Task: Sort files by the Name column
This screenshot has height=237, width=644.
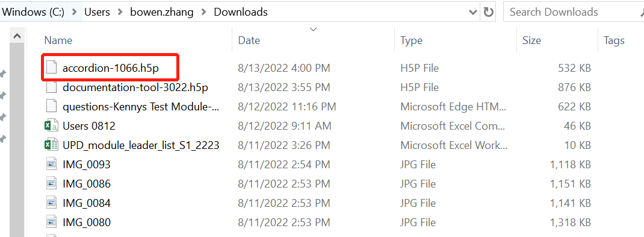Action: [58, 40]
